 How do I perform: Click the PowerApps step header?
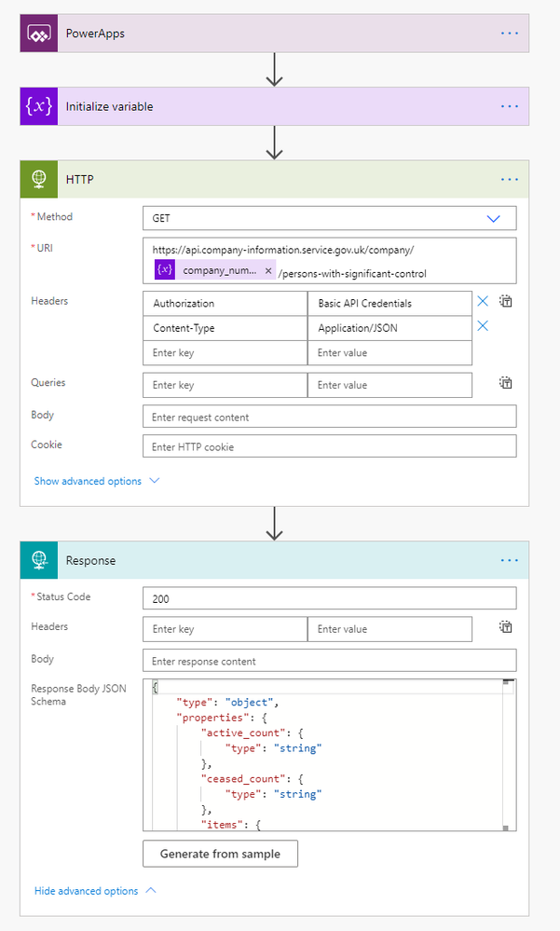274,34
